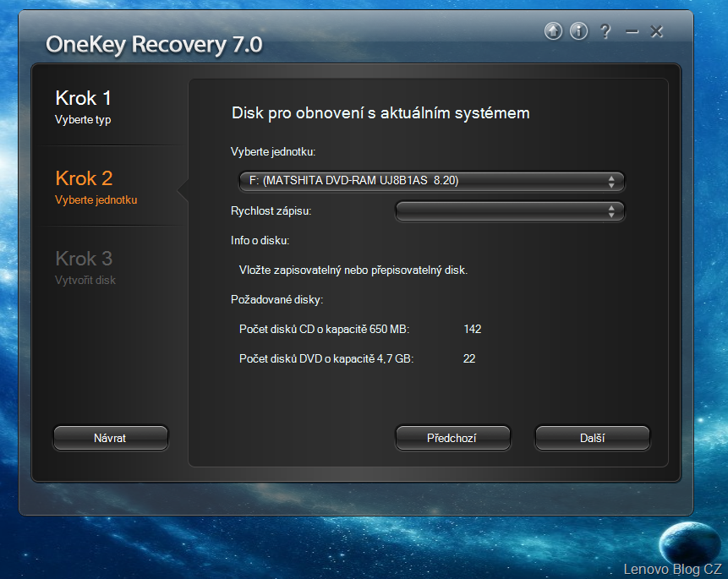Click the arrows on the drive combo box
This screenshot has height=579, width=728.
click(611, 181)
